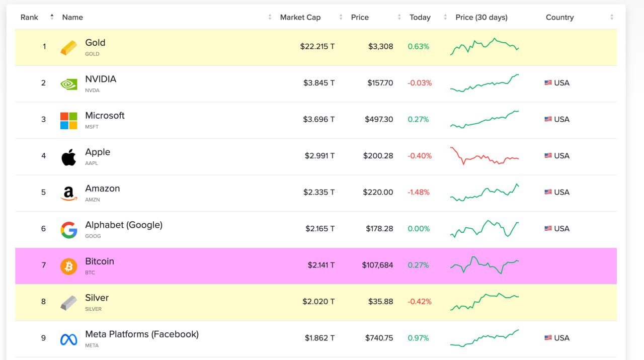Click the 0.97% change for Meta
The height and width of the screenshot is (360, 644).
point(419,338)
